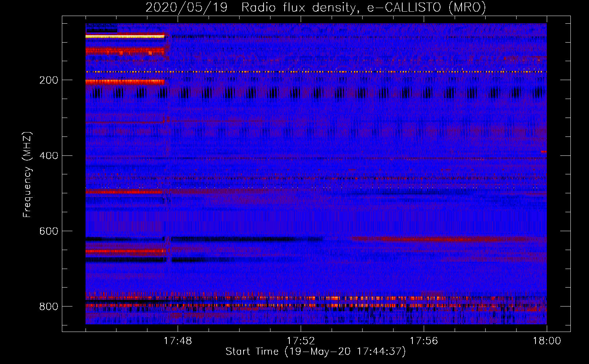Select the 600 frequency tick label
This screenshot has width=589, height=364.
pyautogui.click(x=49, y=231)
